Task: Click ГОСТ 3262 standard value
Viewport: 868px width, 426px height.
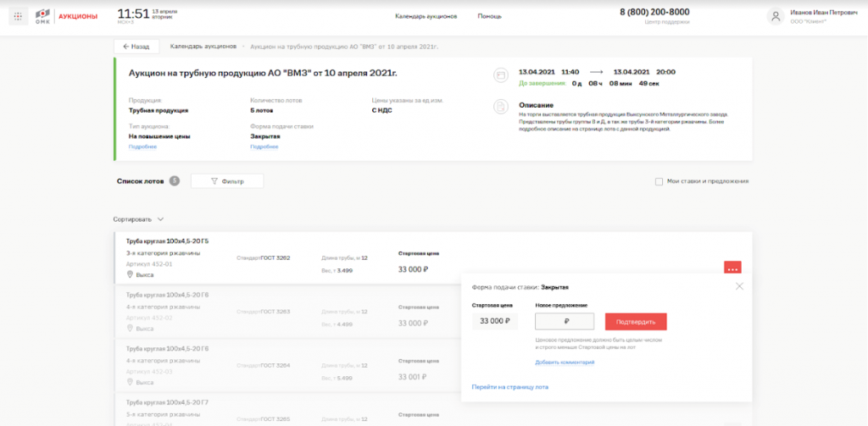Action: coord(275,257)
